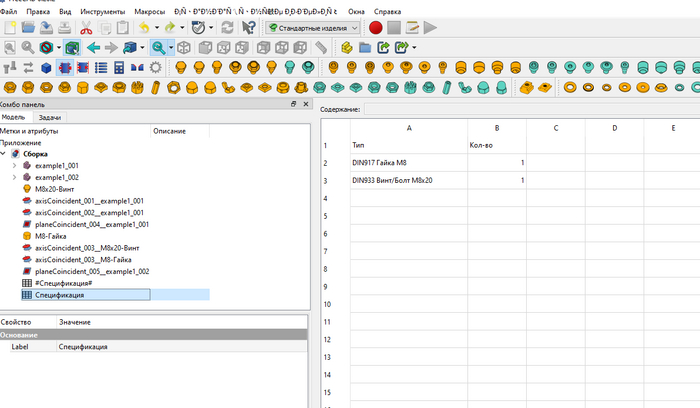Screen dimensions: 700x408
Task: Click the yellow Create part icon
Action: 346,47
